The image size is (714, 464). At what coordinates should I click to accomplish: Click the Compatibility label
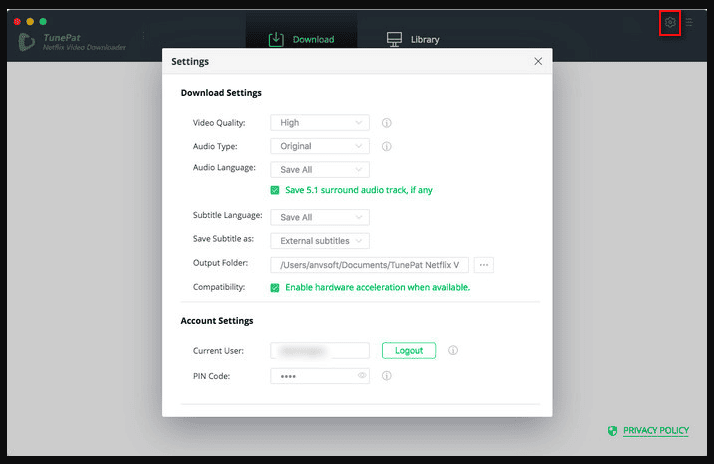(x=219, y=287)
